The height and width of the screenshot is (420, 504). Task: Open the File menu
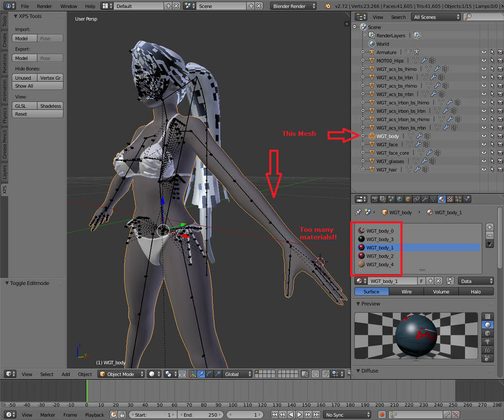click(25, 6)
